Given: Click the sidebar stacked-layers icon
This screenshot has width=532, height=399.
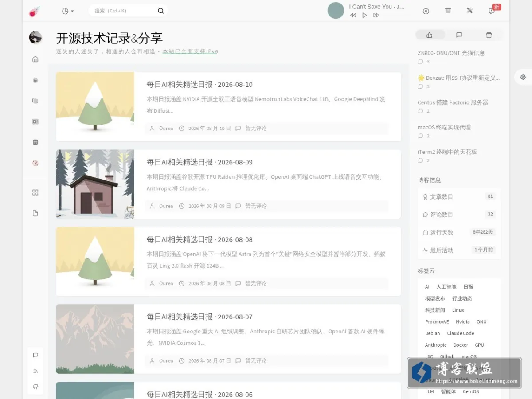Looking at the screenshot, I should (35, 101).
